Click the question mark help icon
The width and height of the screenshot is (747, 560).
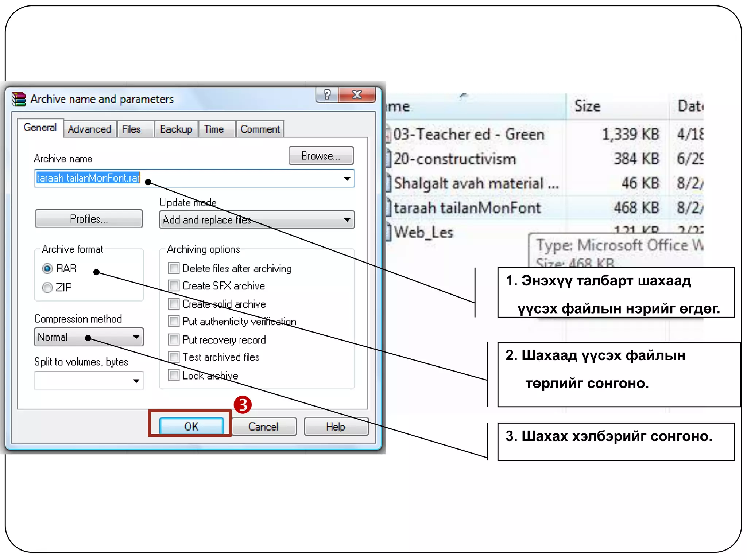[327, 95]
